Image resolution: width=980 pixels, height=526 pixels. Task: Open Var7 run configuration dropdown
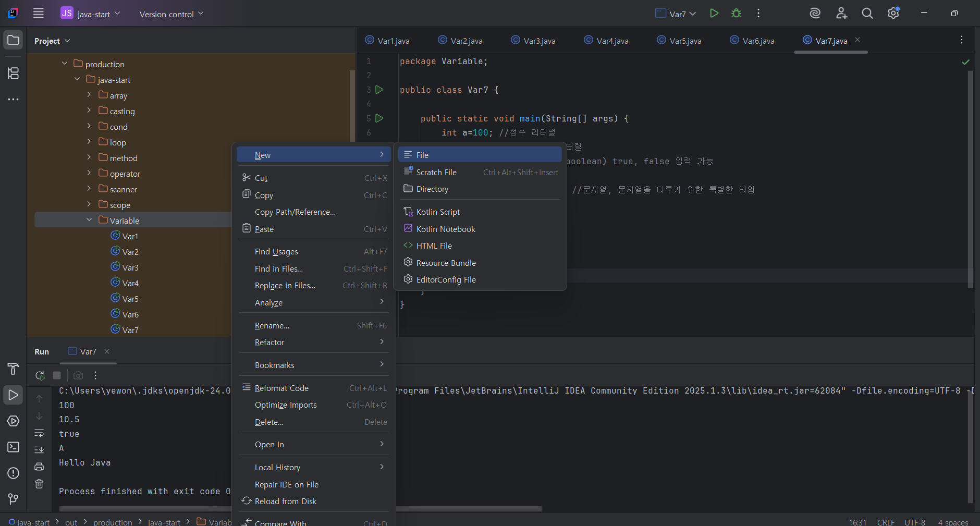[x=676, y=14]
